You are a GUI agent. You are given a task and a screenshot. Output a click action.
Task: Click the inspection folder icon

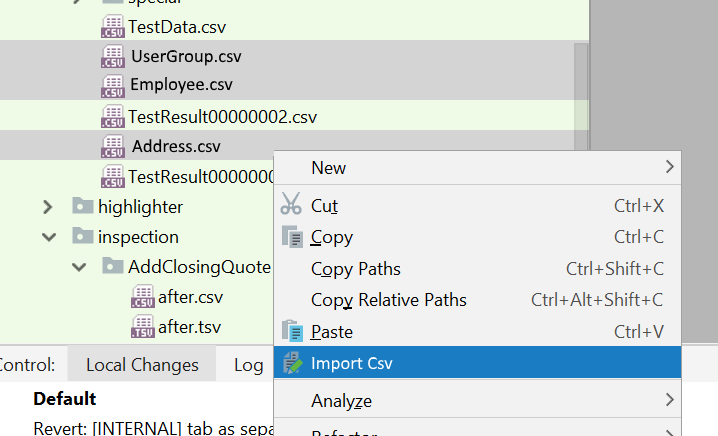[83, 236]
